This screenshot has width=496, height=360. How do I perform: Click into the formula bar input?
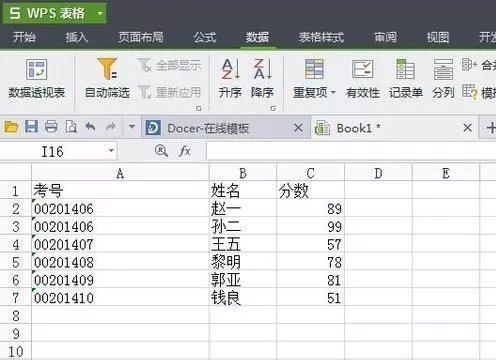351,152
